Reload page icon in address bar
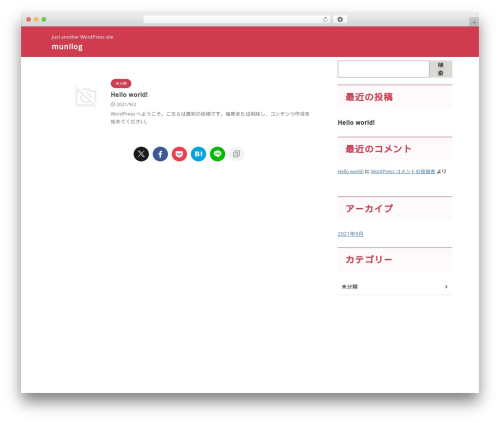The height and width of the screenshot is (423, 500). tap(325, 19)
